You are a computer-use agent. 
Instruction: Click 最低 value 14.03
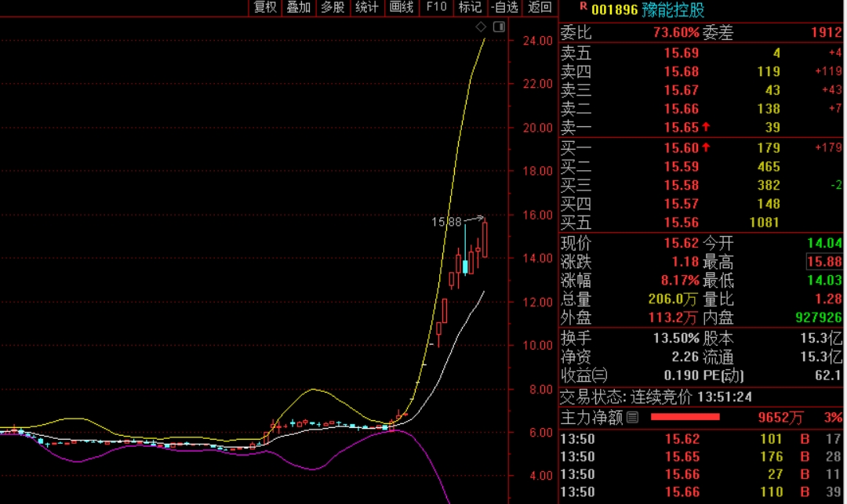click(x=824, y=281)
